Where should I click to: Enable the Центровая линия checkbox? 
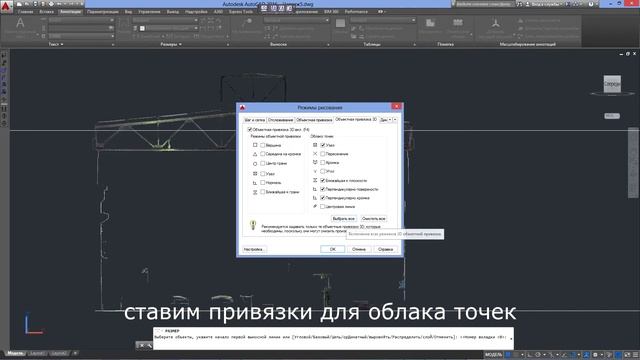point(323,207)
